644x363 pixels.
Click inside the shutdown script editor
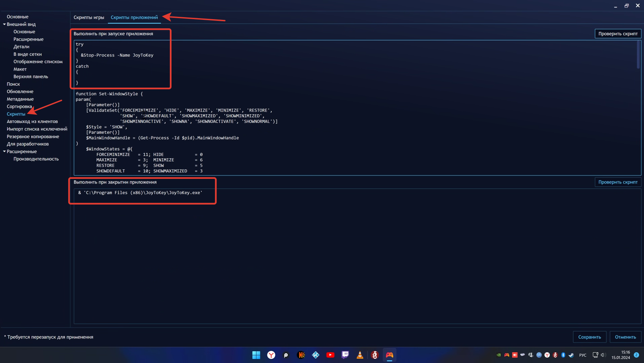pos(357,256)
